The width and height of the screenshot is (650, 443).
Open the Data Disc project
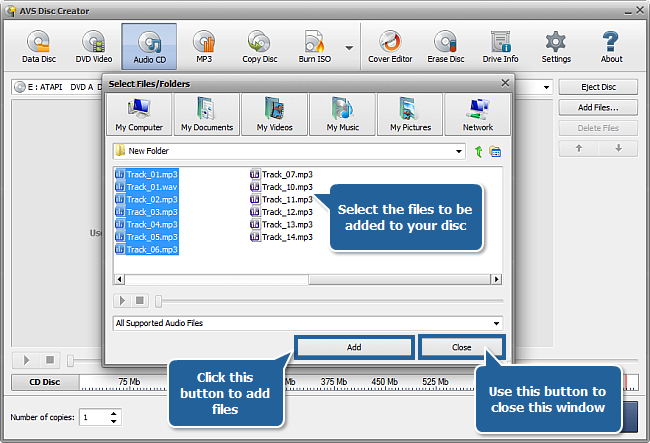tap(39, 46)
